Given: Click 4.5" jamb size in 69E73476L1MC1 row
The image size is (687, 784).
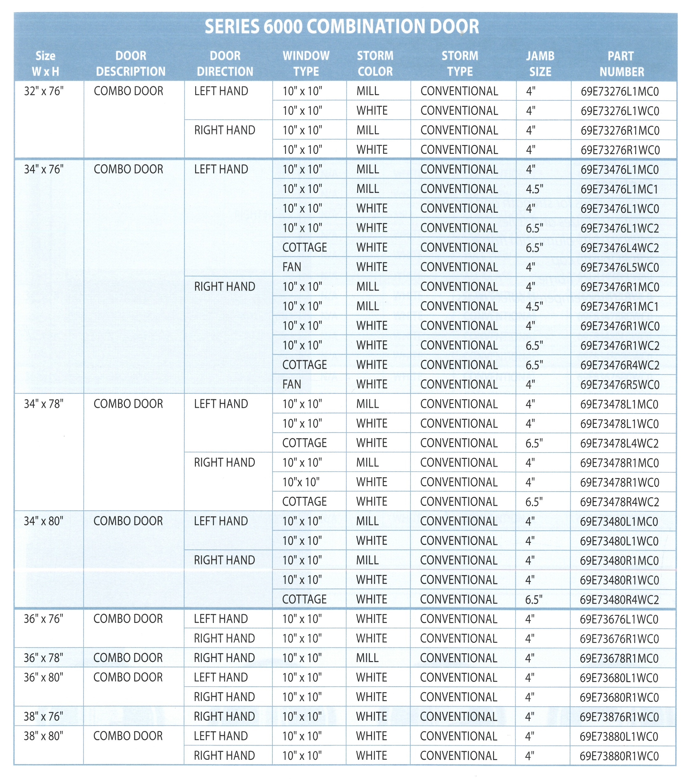Looking at the screenshot, I should pos(534,189).
